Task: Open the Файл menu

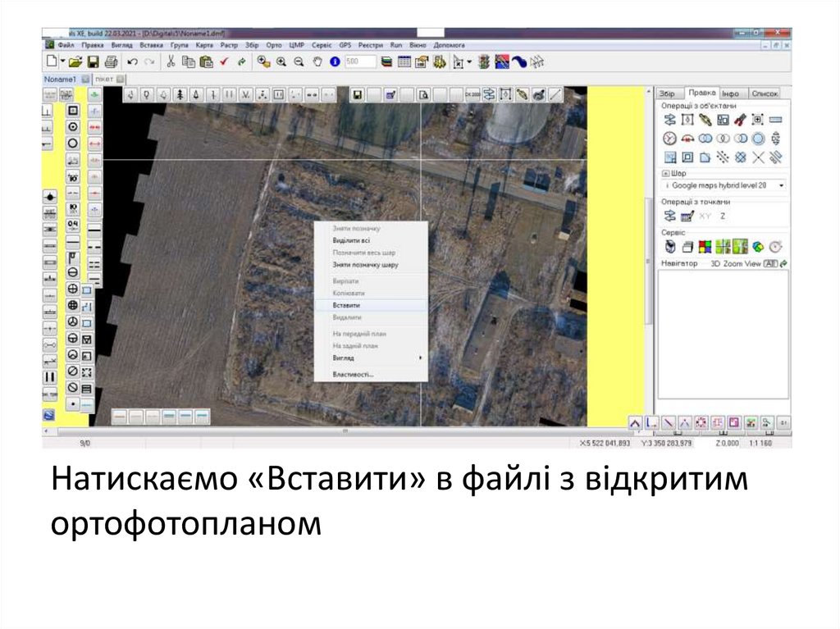Action: tap(66, 45)
